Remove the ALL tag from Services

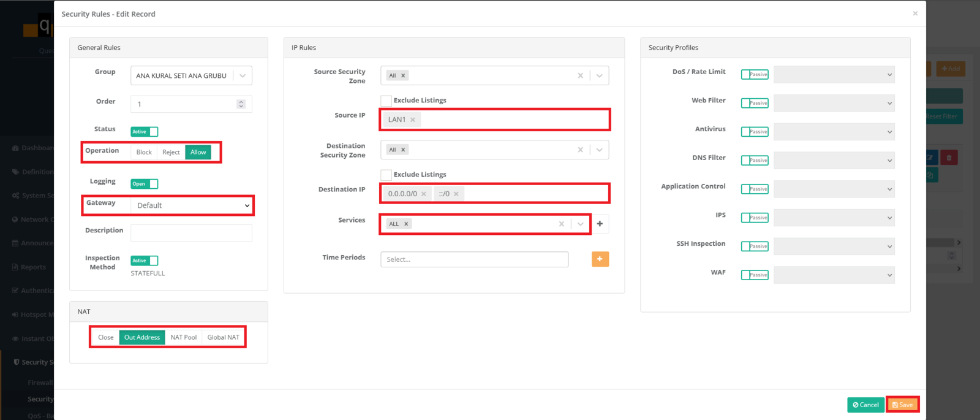(406, 224)
